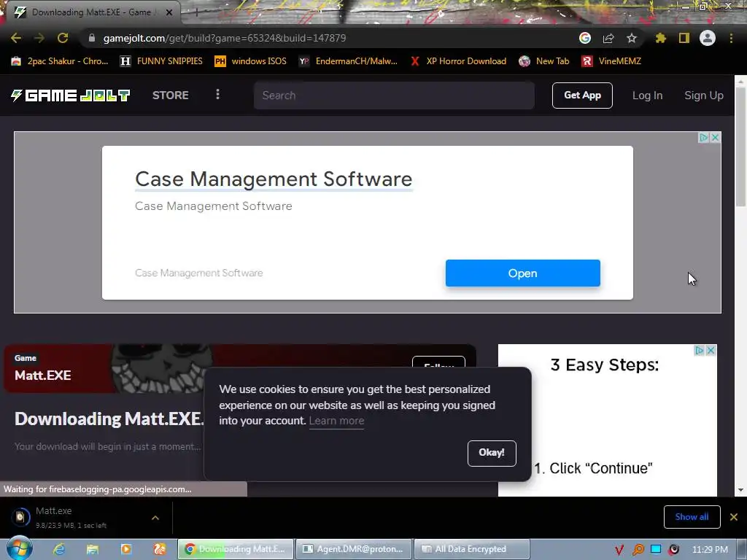Click the Google icon in the address bar
This screenshot has width=747, height=560.
click(585, 38)
